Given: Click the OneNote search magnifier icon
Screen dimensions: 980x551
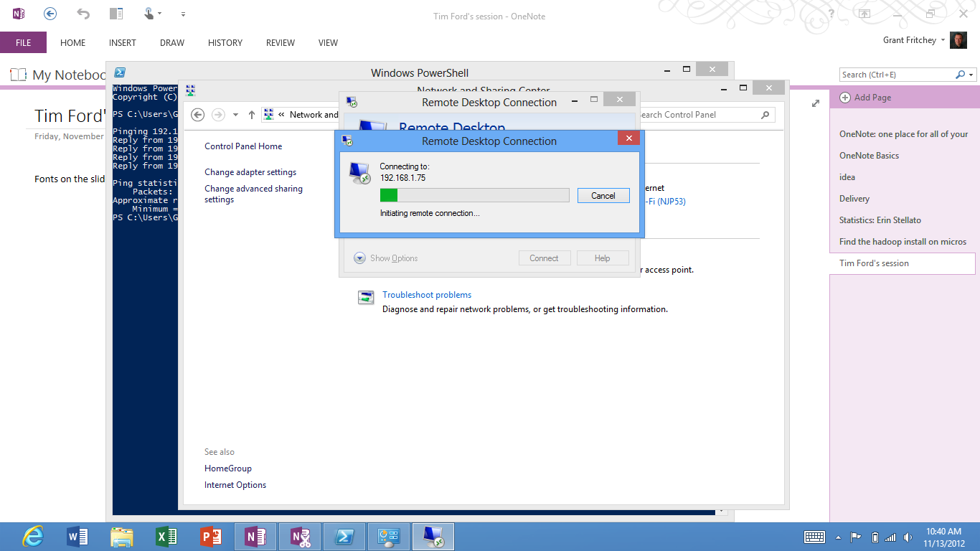Looking at the screenshot, I should tap(961, 75).
